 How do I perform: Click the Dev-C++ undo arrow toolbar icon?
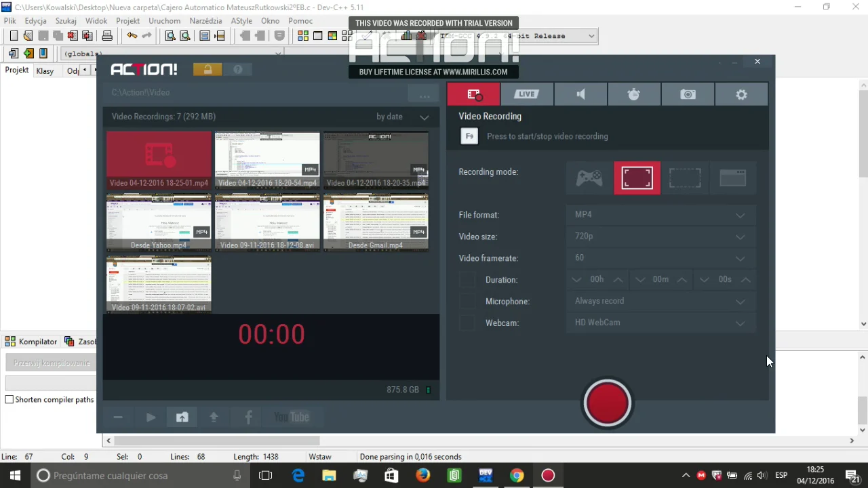(132, 36)
